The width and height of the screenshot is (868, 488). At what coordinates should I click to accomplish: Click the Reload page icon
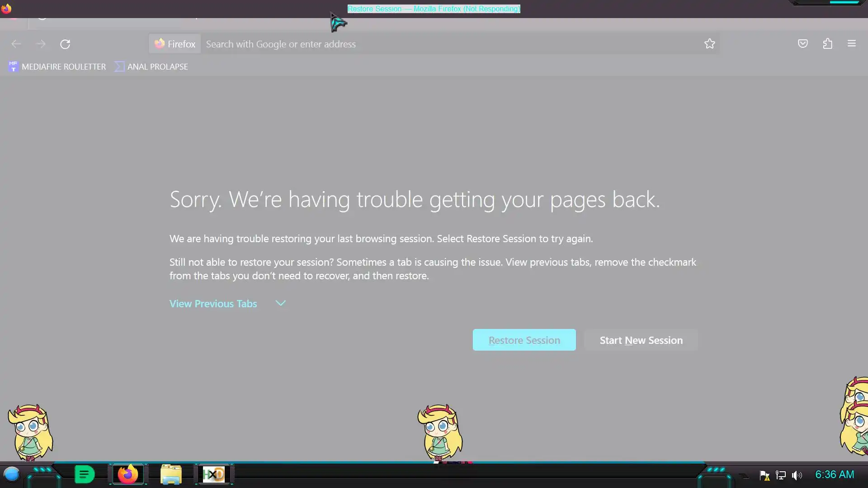pos(65,44)
